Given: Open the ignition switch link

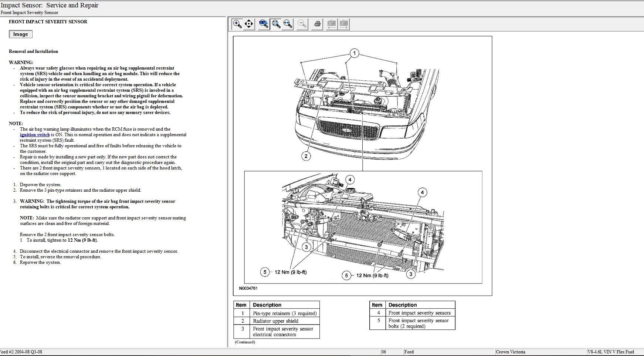Looking at the screenshot, I should 35,135.
